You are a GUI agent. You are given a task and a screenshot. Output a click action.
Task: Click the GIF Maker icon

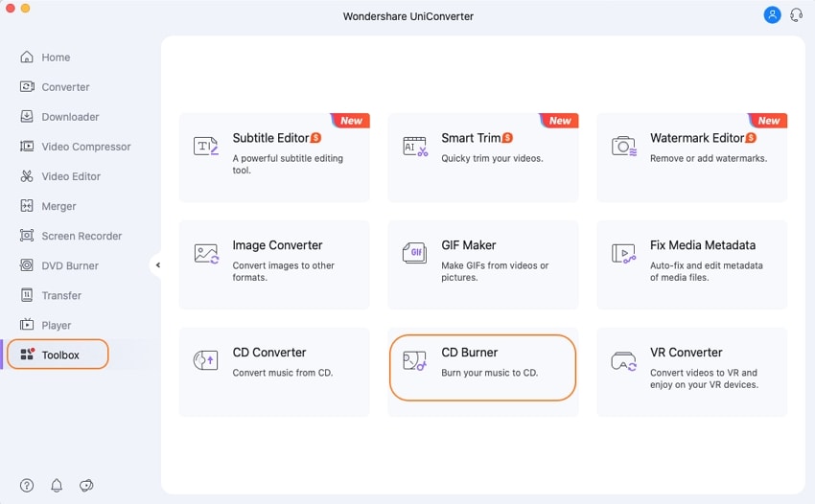[x=415, y=253]
